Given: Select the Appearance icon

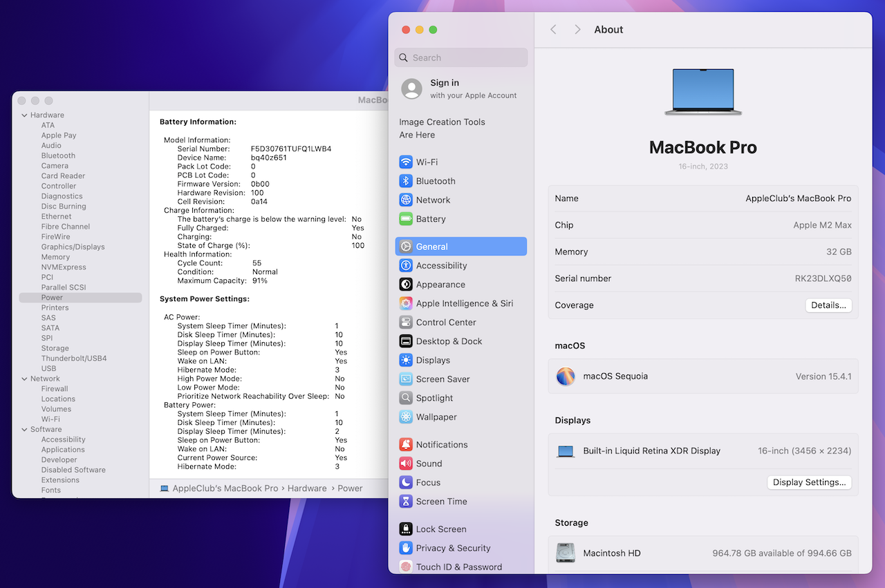Looking at the screenshot, I should click(x=406, y=285).
